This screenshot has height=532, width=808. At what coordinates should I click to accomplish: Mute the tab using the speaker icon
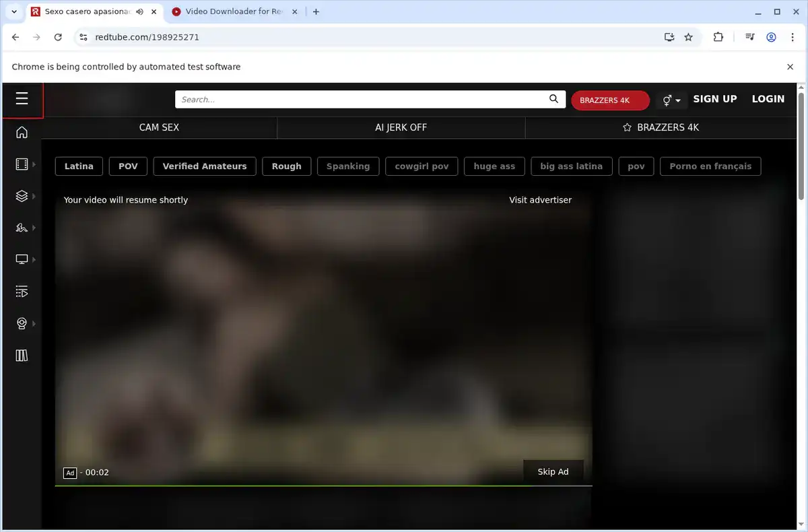point(139,11)
